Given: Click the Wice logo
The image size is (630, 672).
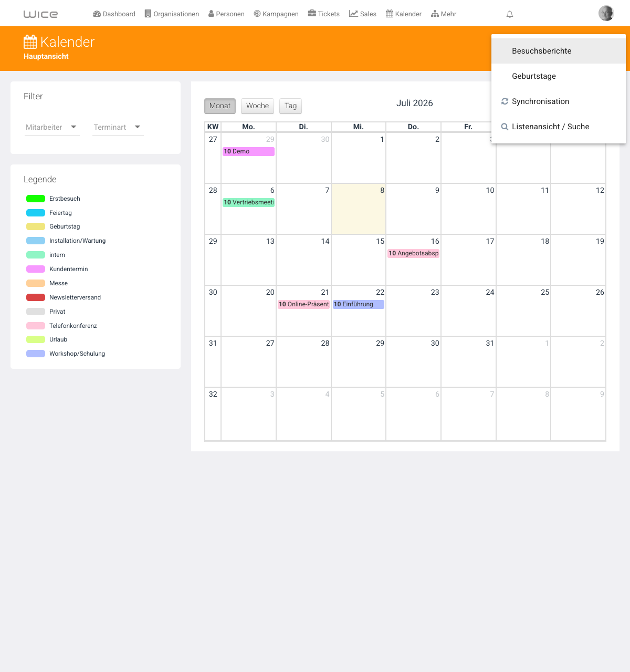Looking at the screenshot, I should 40,14.
